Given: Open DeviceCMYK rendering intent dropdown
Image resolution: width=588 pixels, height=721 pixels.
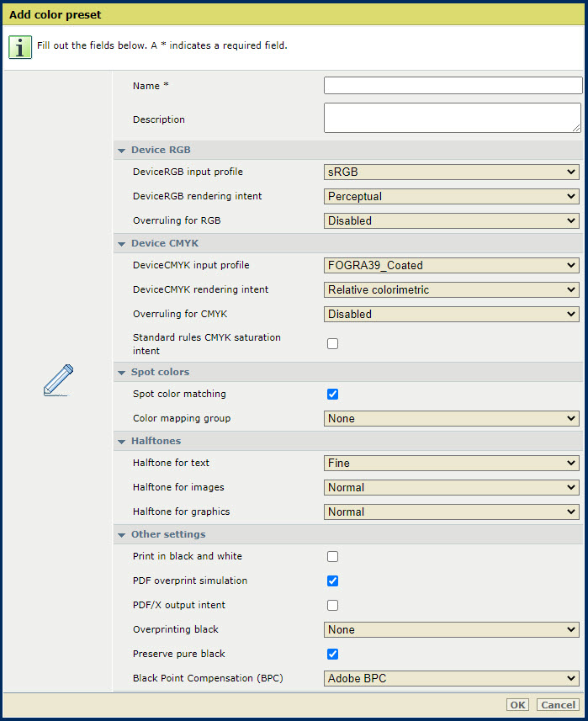Looking at the screenshot, I should coord(452,290).
